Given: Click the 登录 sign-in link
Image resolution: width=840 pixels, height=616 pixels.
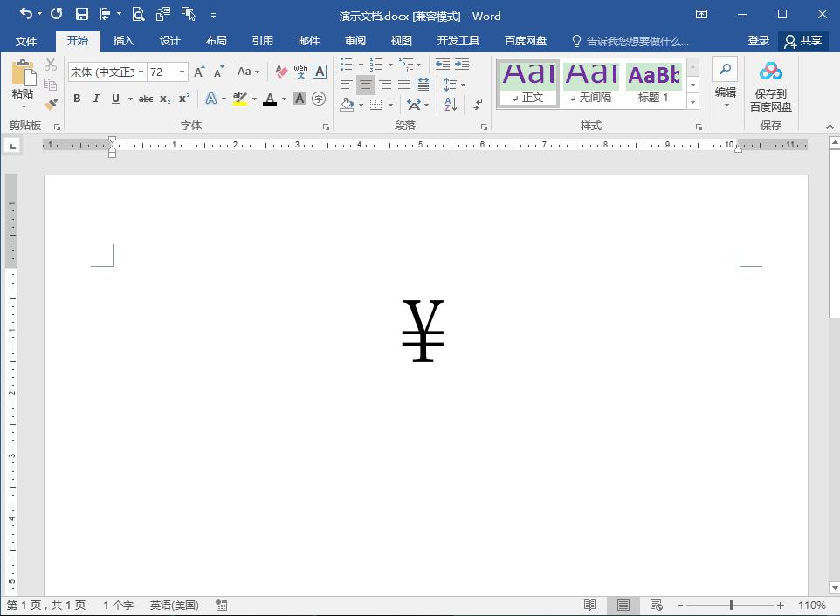Looking at the screenshot, I should [758, 41].
